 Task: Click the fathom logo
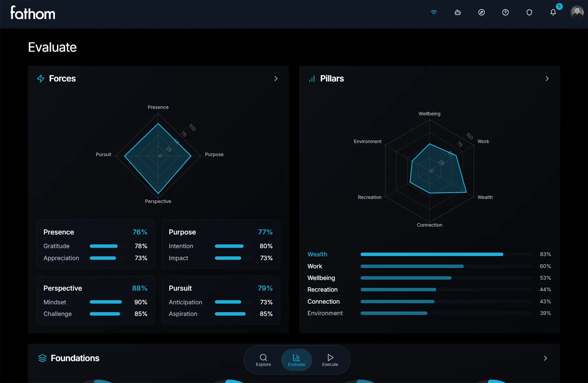coord(33,13)
